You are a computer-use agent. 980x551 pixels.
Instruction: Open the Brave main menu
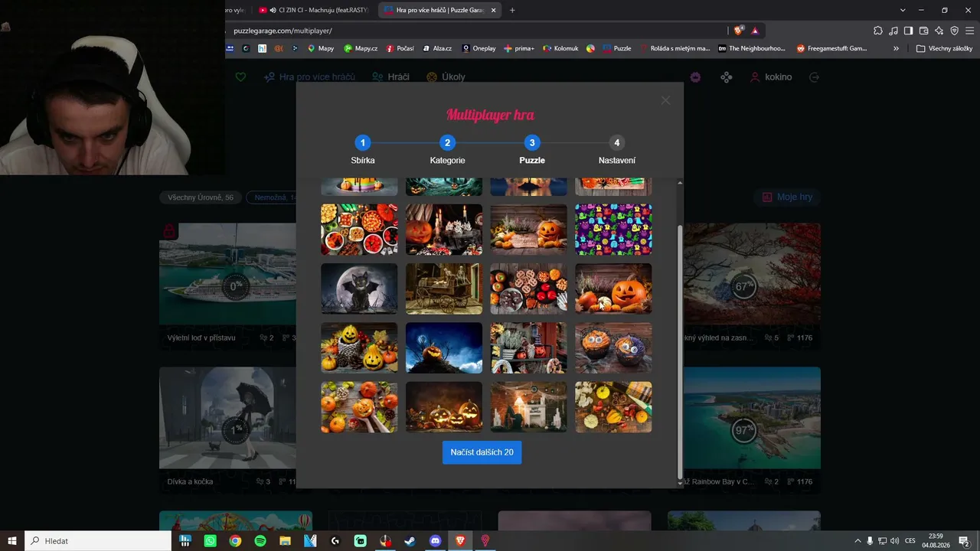pos(969,31)
